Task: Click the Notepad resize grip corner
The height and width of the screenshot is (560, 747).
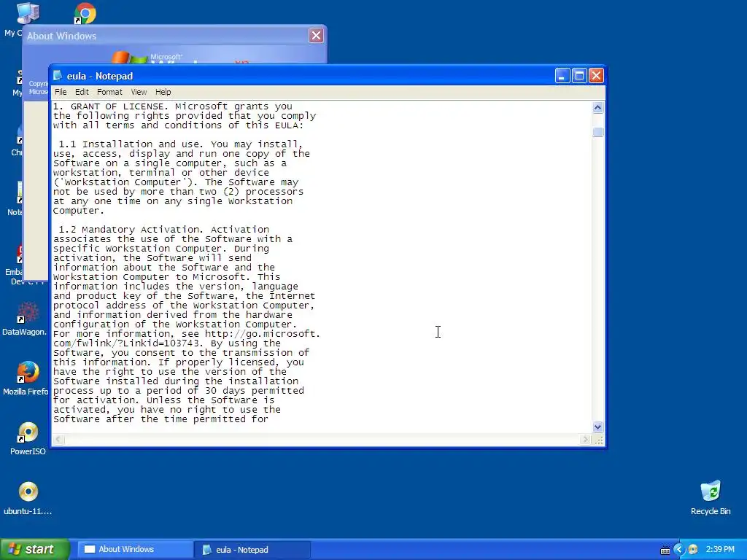Action: pos(599,440)
